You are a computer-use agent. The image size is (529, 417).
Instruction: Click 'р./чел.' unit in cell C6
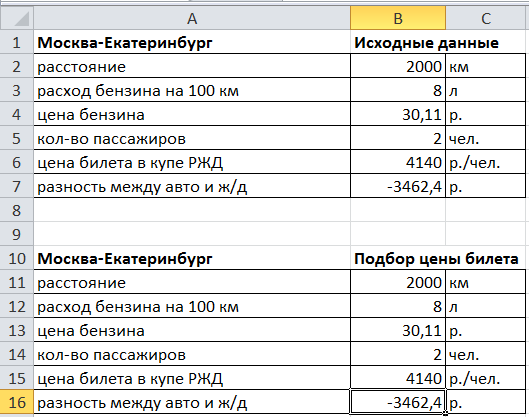pos(474,163)
